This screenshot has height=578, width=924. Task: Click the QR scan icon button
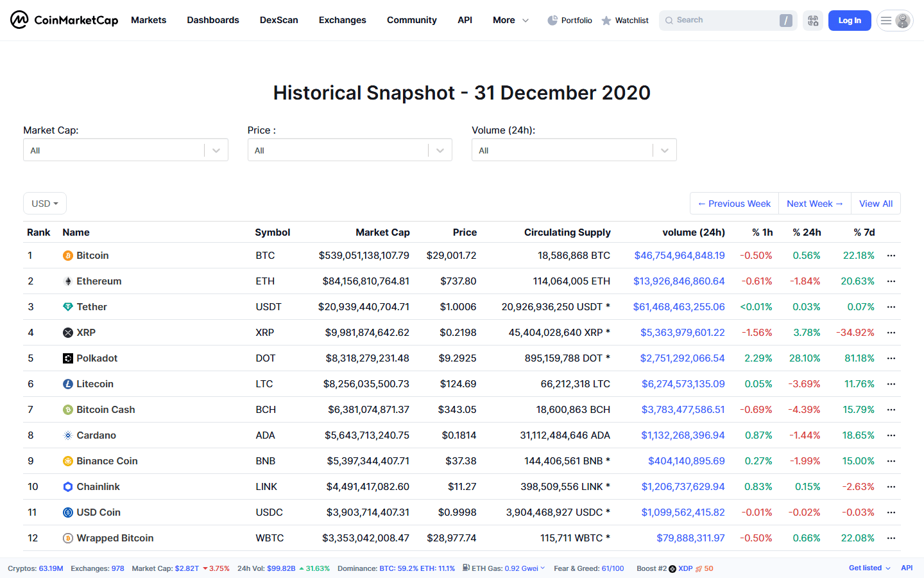813,21
